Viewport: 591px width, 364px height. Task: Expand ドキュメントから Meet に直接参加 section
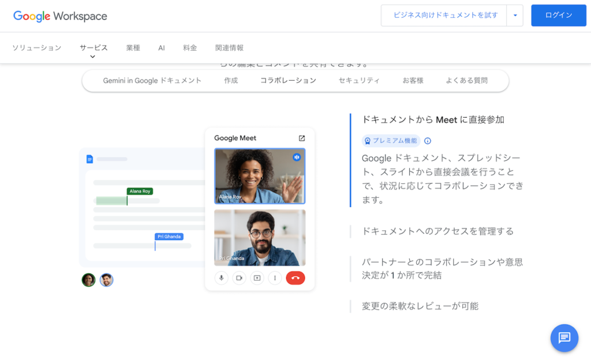433,120
